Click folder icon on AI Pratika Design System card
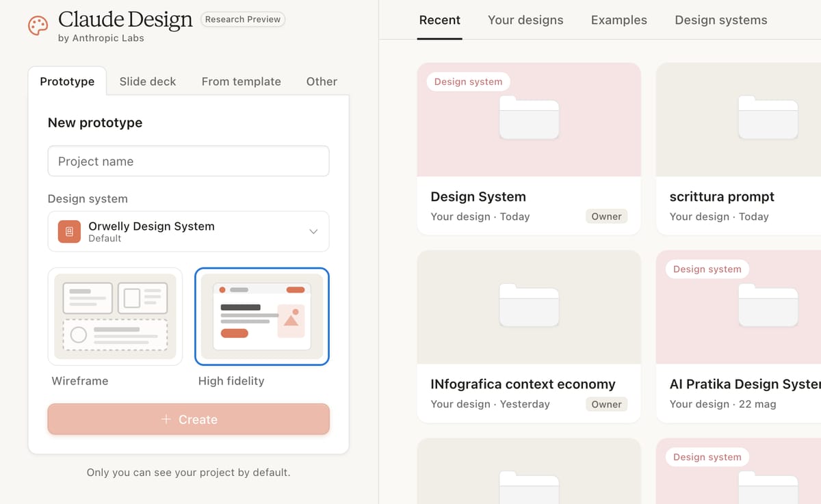Viewport: 821px width, 504px height. 768,305
